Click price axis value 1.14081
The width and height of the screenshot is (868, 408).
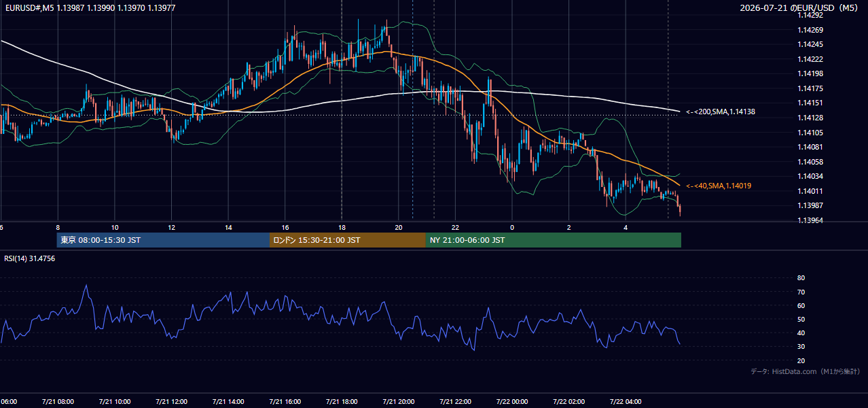click(810, 147)
